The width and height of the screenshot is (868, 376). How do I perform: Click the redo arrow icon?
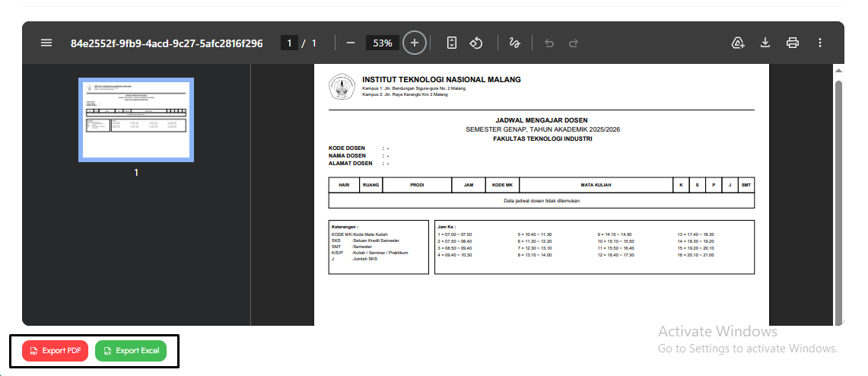tap(574, 43)
